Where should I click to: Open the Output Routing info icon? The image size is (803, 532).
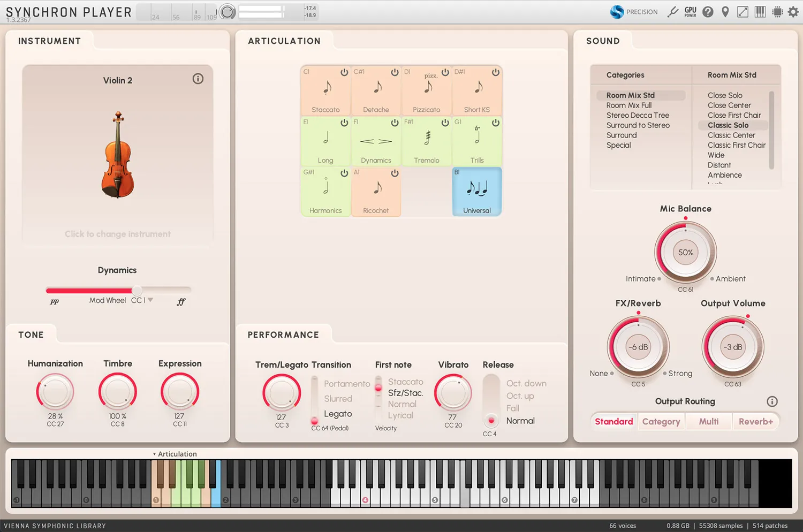point(772,401)
